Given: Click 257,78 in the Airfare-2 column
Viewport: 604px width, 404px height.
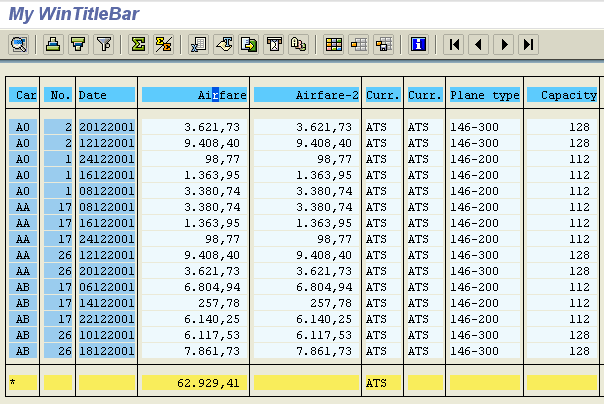Looking at the screenshot, I should click(306, 303).
